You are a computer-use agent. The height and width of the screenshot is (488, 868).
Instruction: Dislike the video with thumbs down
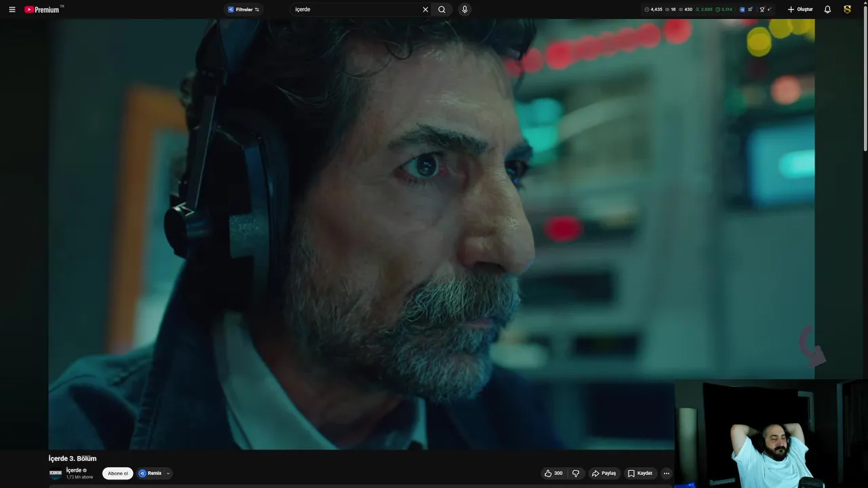click(576, 473)
